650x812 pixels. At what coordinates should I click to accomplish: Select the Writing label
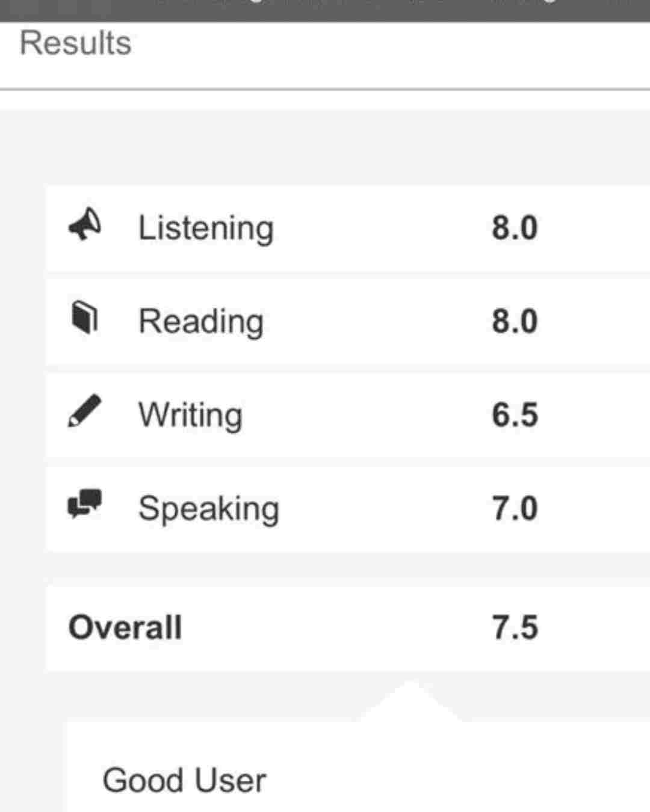191,415
